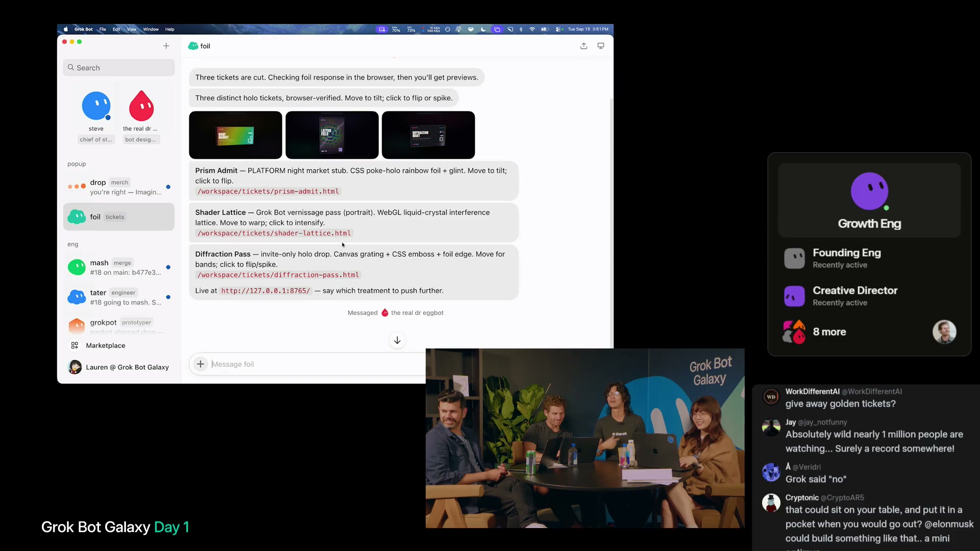Open the http://127.0.0.1:8765/ link
This screenshot has width=980, height=551.
point(265,291)
